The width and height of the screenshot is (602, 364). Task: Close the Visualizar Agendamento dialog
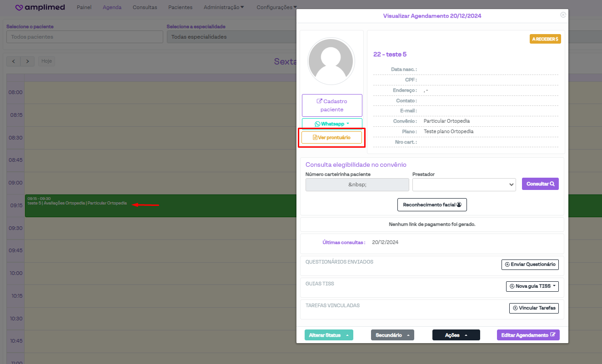[x=563, y=15]
